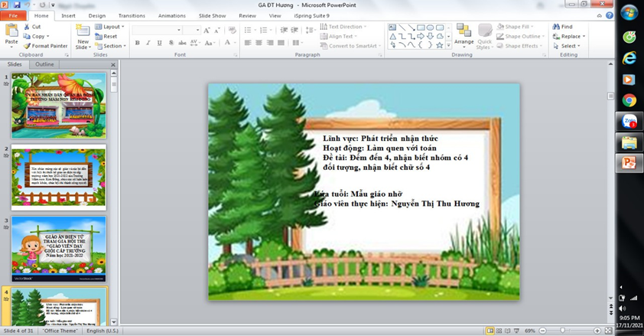Expand the Select dropdown in Editing
This screenshot has height=336, width=644.
pyautogui.click(x=568, y=46)
